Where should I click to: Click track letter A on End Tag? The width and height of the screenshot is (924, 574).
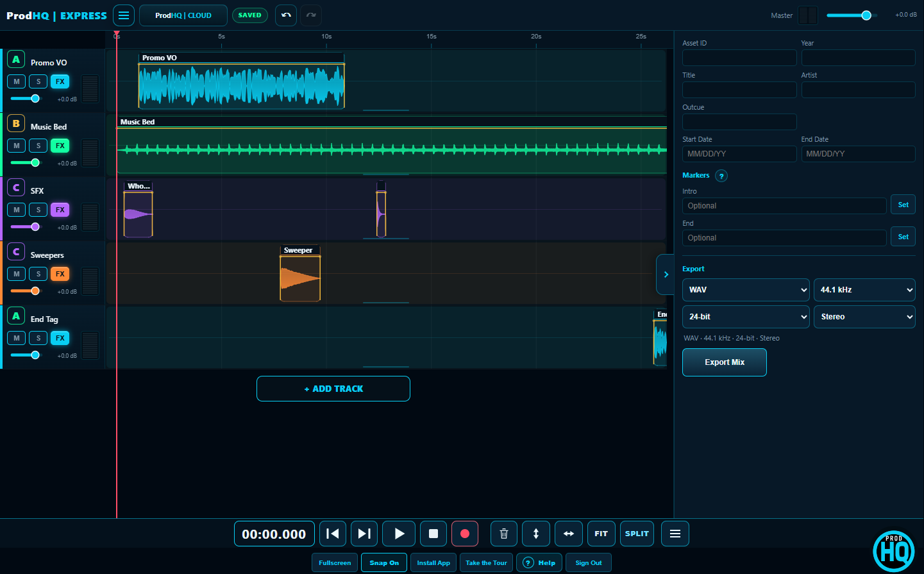16,316
